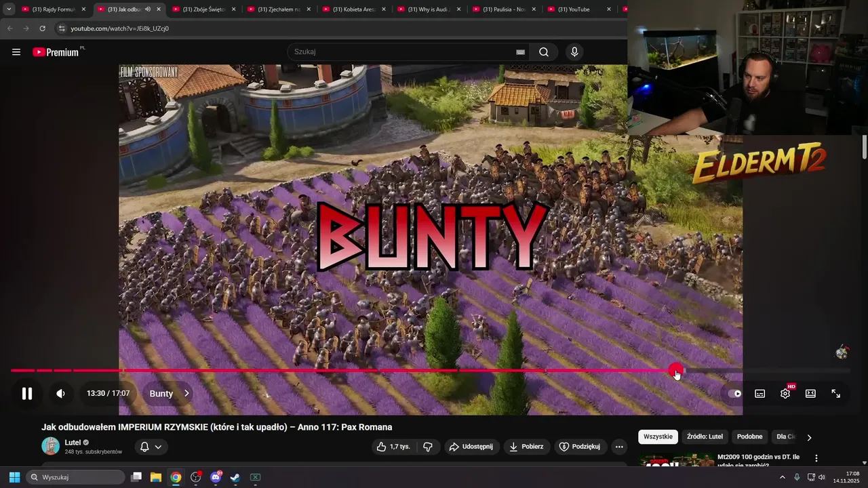Expand the Bunty chapter list

[170, 393]
